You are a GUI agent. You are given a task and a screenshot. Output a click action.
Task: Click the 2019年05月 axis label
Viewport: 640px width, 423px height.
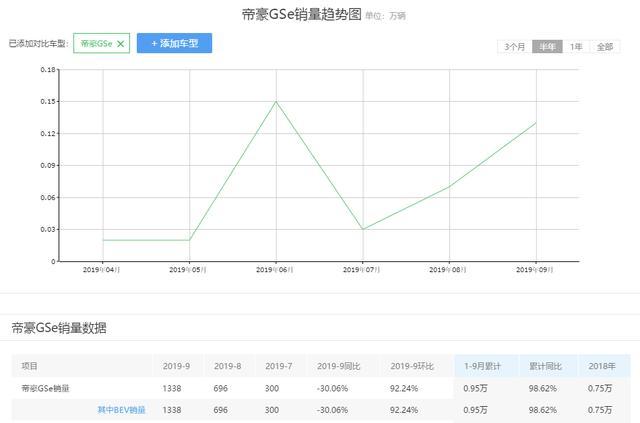(x=188, y=269)
